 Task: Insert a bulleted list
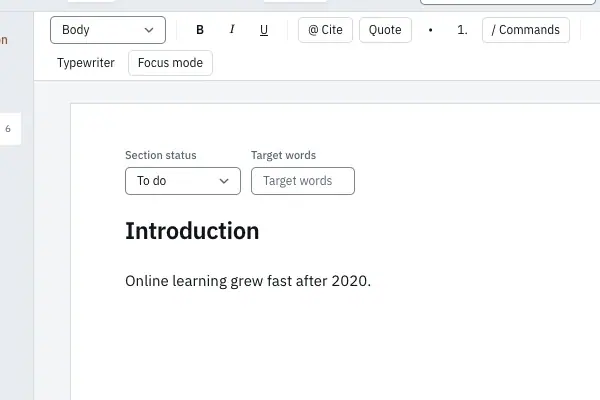click(430, 30)
